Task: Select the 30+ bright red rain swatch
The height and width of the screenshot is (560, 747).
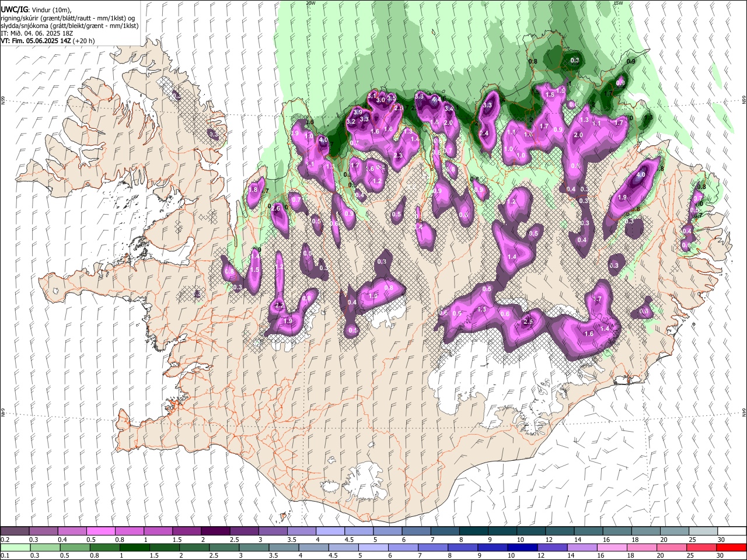Action: (731, 547)
